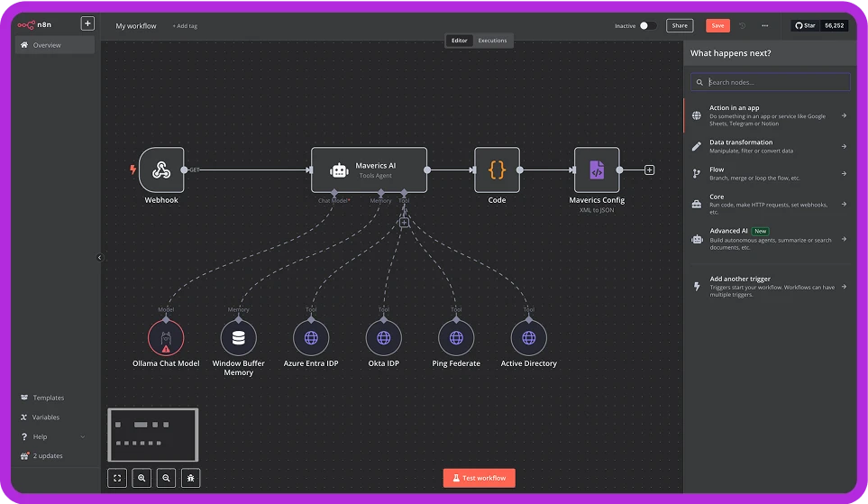Toggle workflow Inactive switch

[648, 25]
